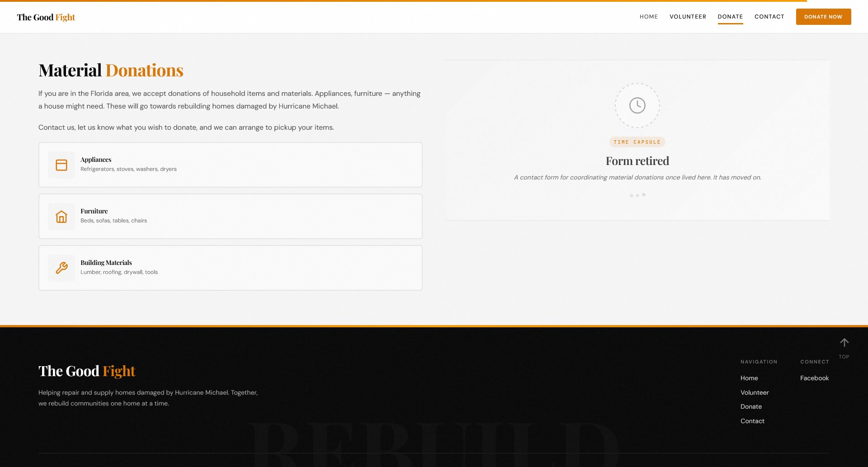Click the Appliances card icon
Screen dimensions: 868x467
pyautogui.click(x=61, y=165)
